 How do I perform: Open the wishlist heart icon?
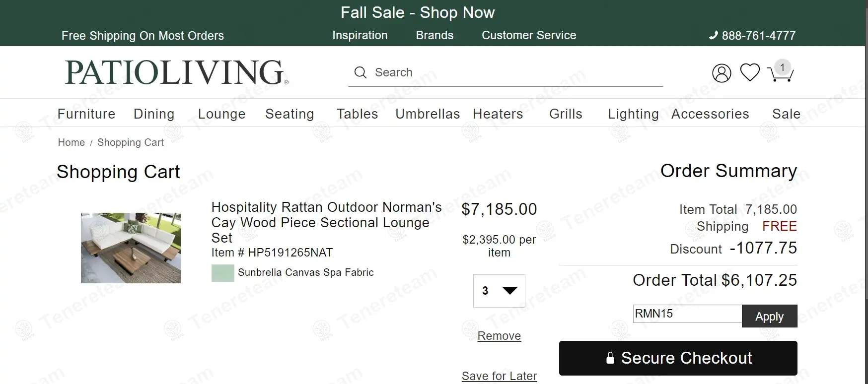(x=750, y=72)
